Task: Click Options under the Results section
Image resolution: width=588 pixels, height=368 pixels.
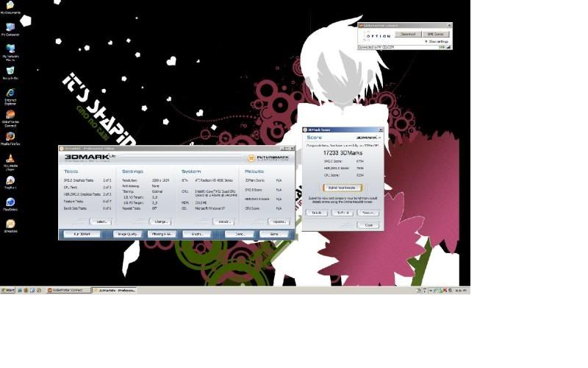Action: click(279, 222)
